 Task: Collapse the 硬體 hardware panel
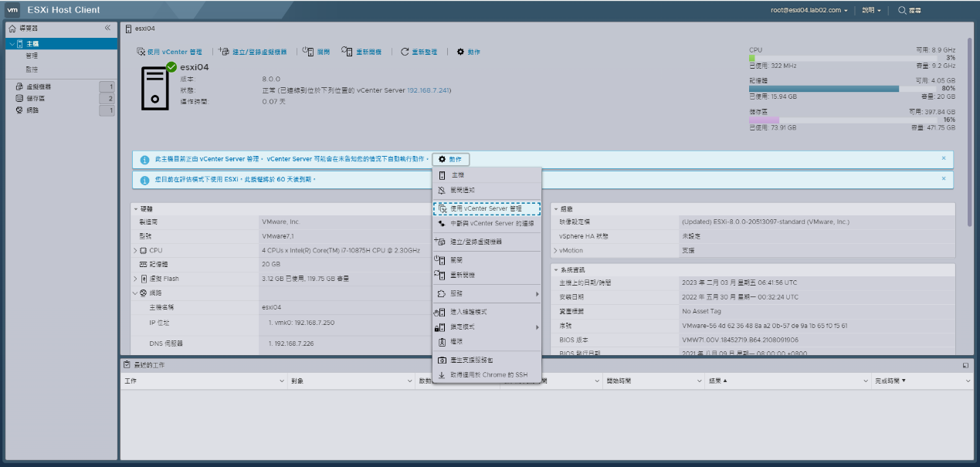pos(135,209)
